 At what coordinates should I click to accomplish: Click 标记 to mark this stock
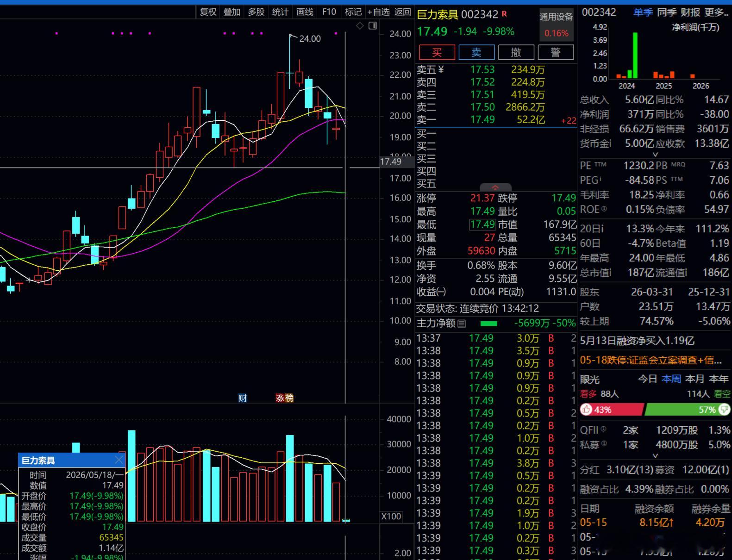point(353,12)
